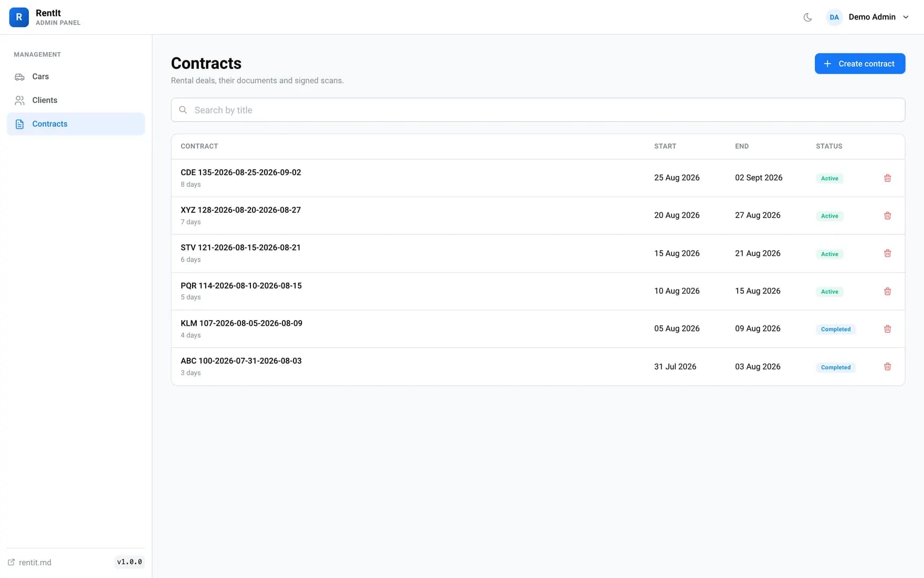Open contract KLM 107-2026-08-05-2026-08-09
This screenshot has height=578, width=924.
coord(241,323)
